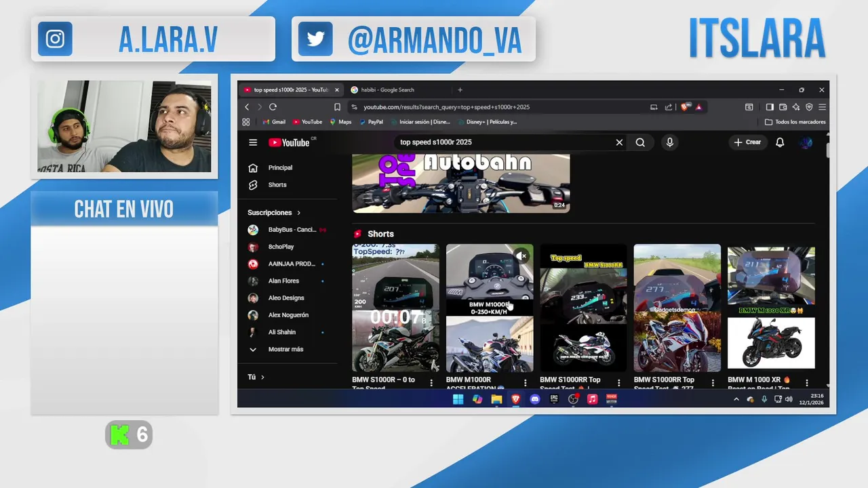Open options for BMW S1000R short

pos(431,383)
